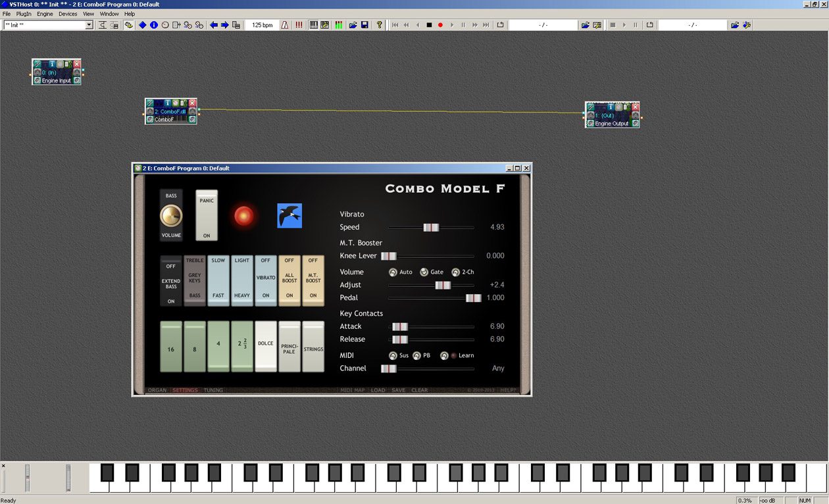Click the red exclamation MIDI panic icon
The width and height of the screenshot is (829, 504).
click(299, 25)
